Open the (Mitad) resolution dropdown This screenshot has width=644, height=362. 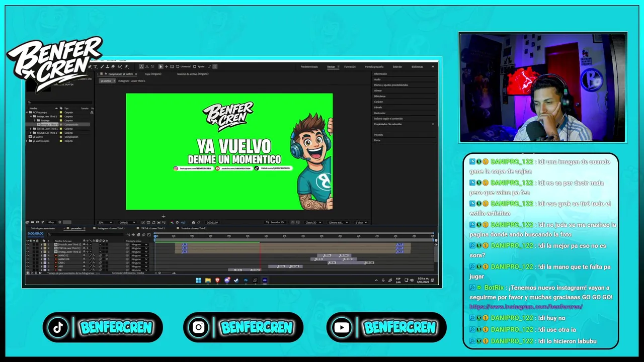127,222
